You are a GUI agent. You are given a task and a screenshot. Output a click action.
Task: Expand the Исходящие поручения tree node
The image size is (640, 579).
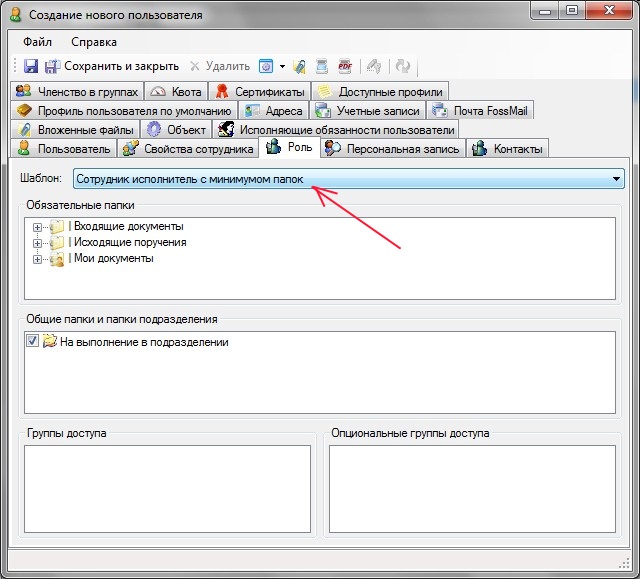click(x=38, y=243)
